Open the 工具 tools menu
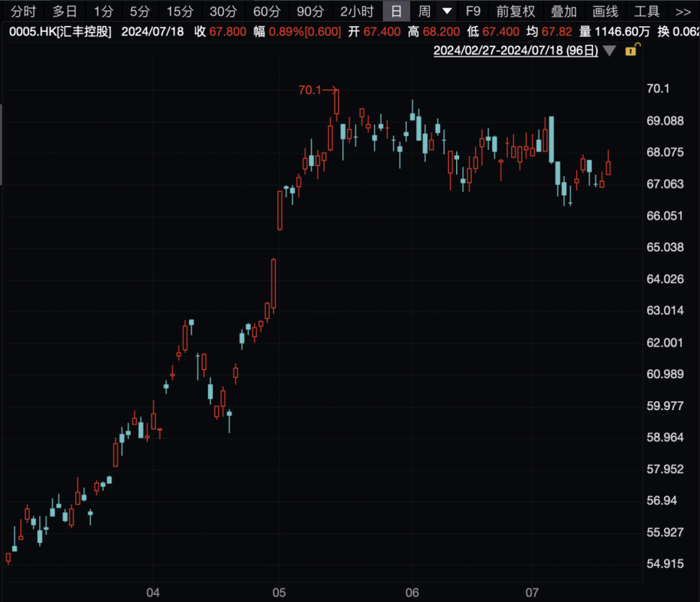The image size is (700, 602). point(647,11)
